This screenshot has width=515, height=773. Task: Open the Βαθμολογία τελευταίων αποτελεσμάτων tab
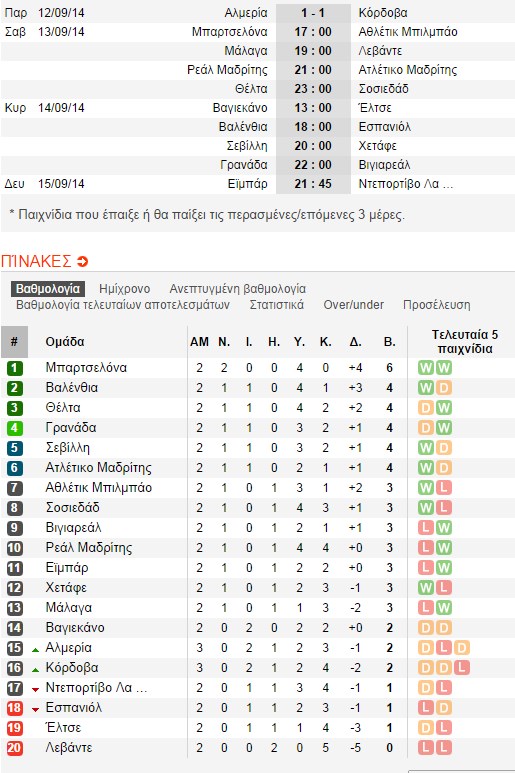[123, 305]
